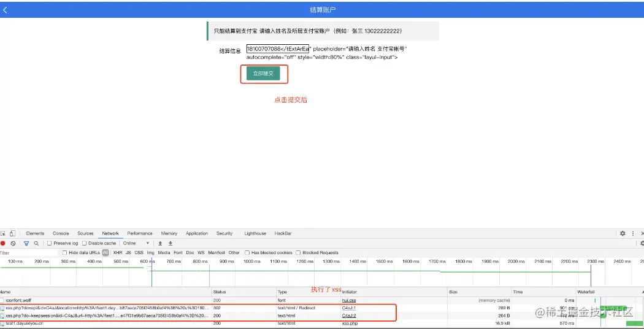The image size is (644, 329).
Task: Filter requests by Font
Action: (178, 252)
